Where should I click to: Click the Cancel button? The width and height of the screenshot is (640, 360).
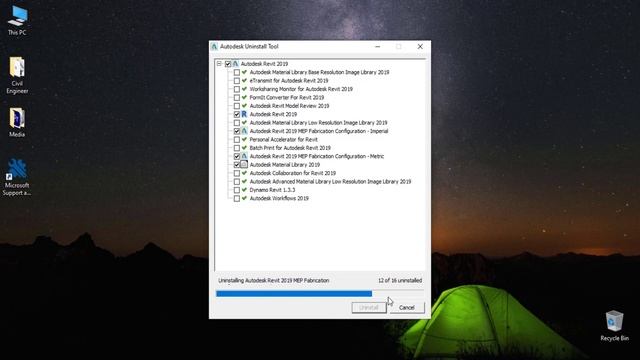click(407, 307)
